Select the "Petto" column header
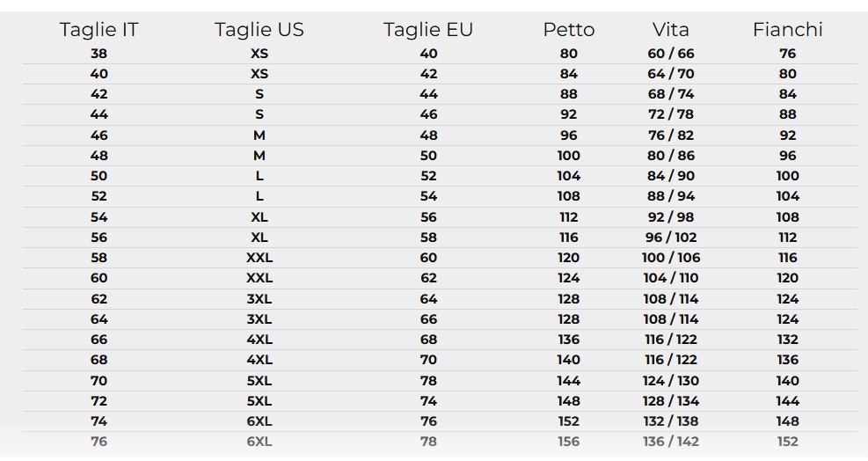 [x=568, y=29]
